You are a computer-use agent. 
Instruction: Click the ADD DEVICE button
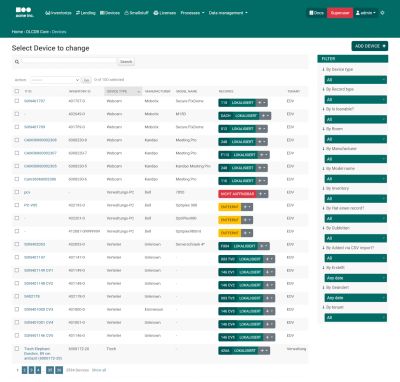(370, 46)
